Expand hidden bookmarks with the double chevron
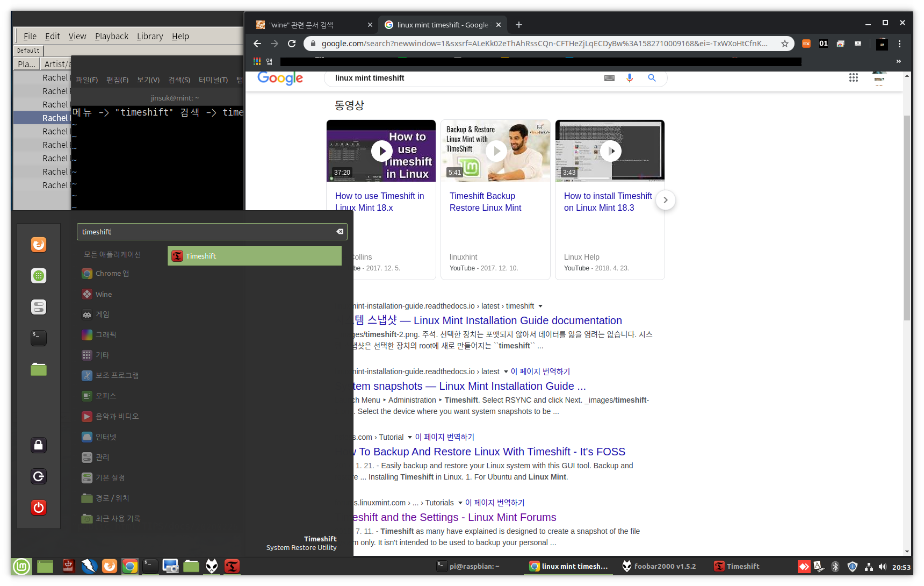The height and width of the screenshot is (586, 924). tap(899, 61)
